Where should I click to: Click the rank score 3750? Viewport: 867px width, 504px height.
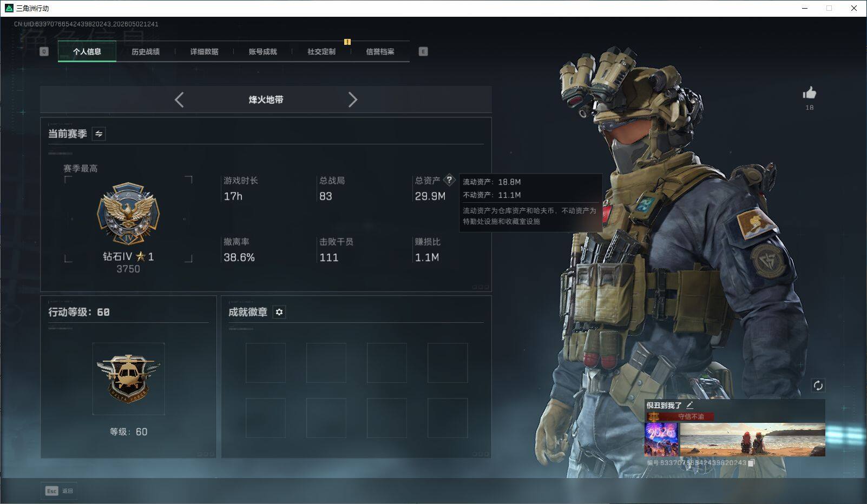tap(128, 269)
